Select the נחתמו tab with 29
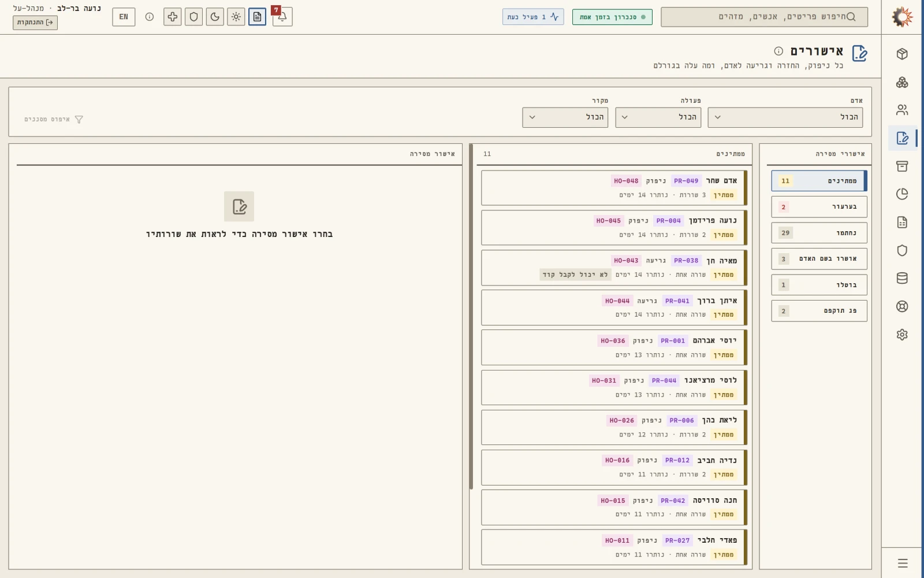 click(819, 233)
